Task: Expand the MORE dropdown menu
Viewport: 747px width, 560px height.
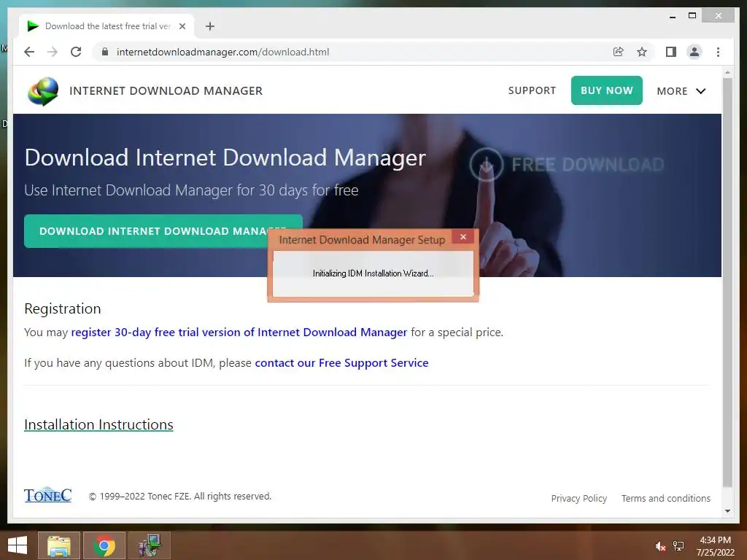Action: tap(681, 91)
